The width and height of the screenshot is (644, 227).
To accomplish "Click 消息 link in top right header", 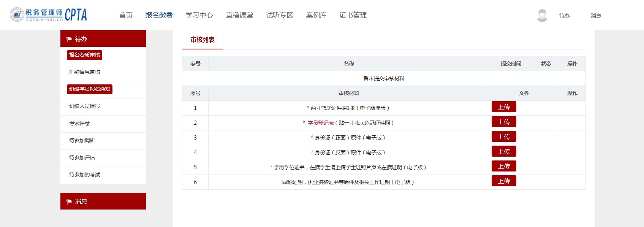I will point(596,16).
